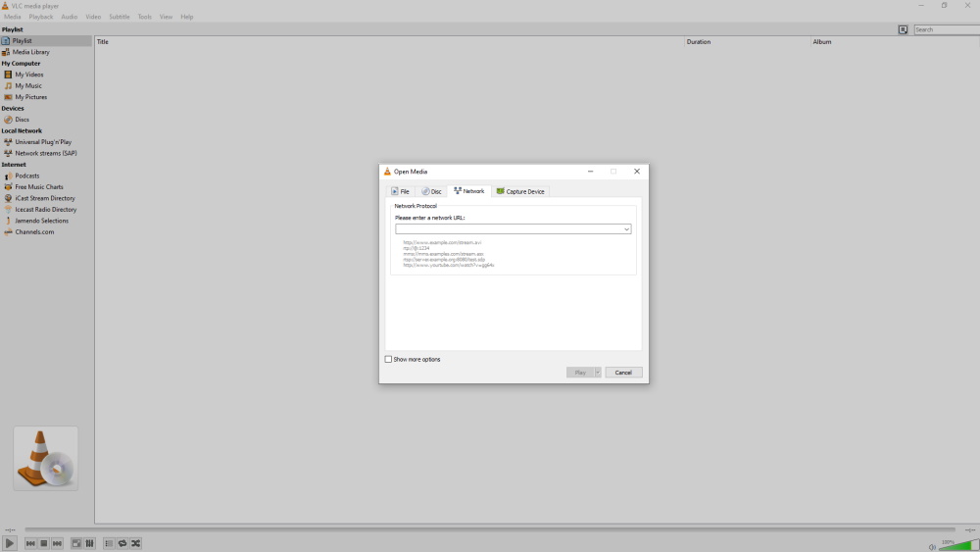Select the Network tab in Open Media
The height and width of the screenshot is (552, 980).
(468, 190)
